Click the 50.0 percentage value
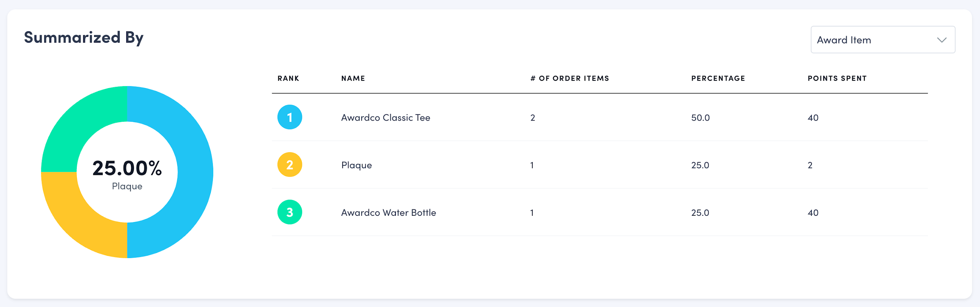980x307 pixels. point(700,117)
